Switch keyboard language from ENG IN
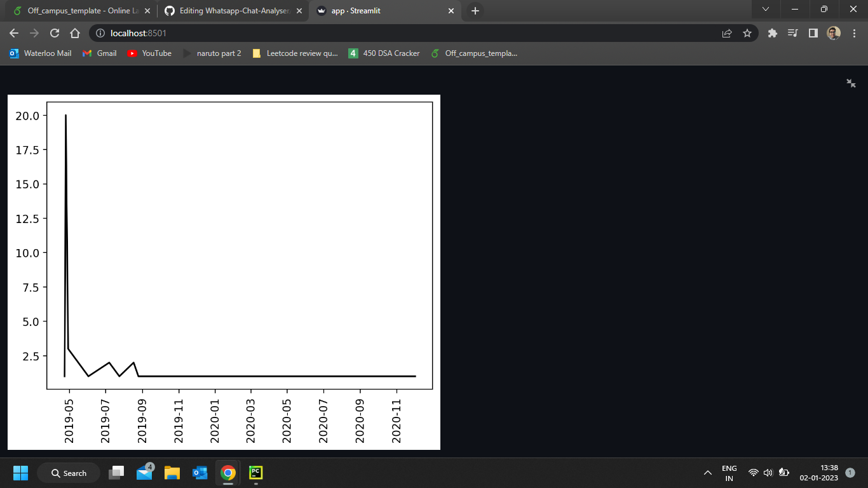 729,473
